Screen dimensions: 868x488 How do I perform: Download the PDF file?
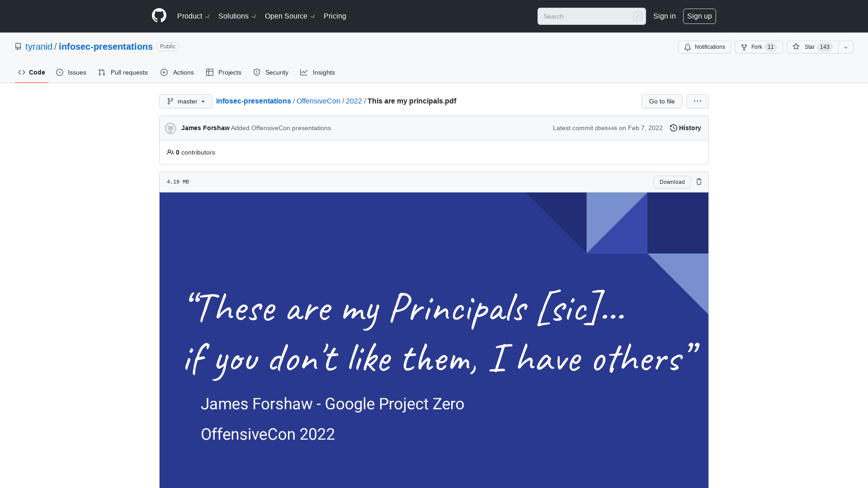[x=672, y=182]
